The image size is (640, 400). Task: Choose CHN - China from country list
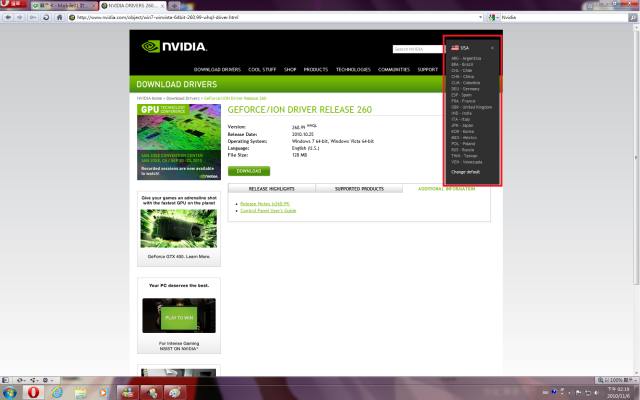tap(462, 77)
